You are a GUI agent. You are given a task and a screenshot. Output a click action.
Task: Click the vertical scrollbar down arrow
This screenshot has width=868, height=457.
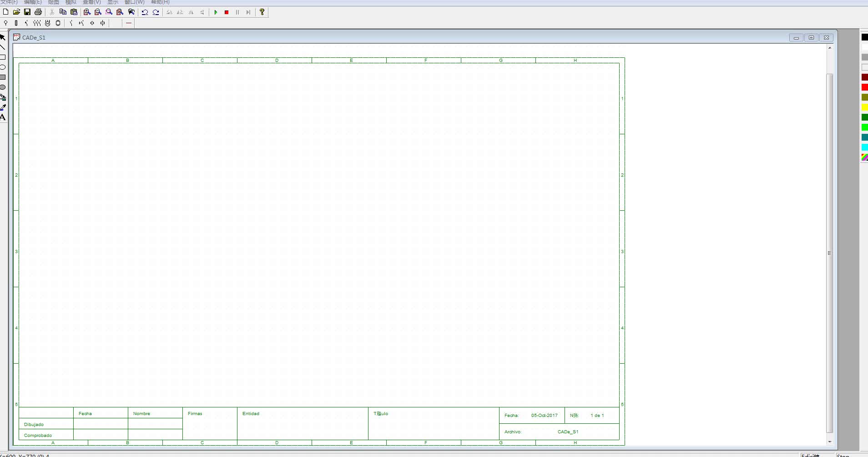tap(830, 442)
